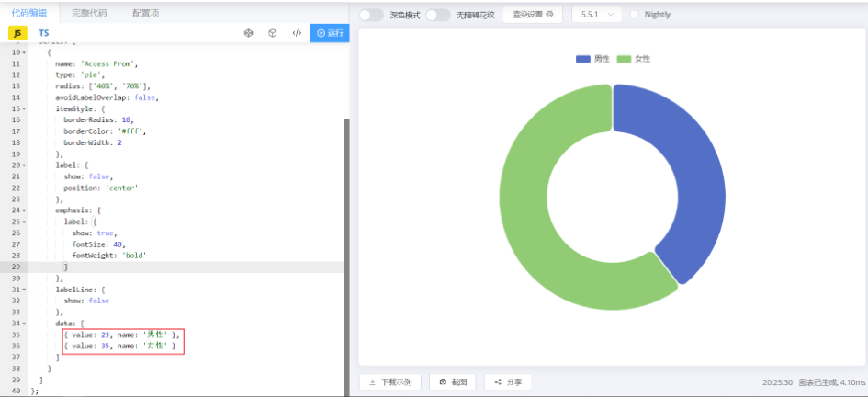Click the code format </> icon

(x=297, y=33)
